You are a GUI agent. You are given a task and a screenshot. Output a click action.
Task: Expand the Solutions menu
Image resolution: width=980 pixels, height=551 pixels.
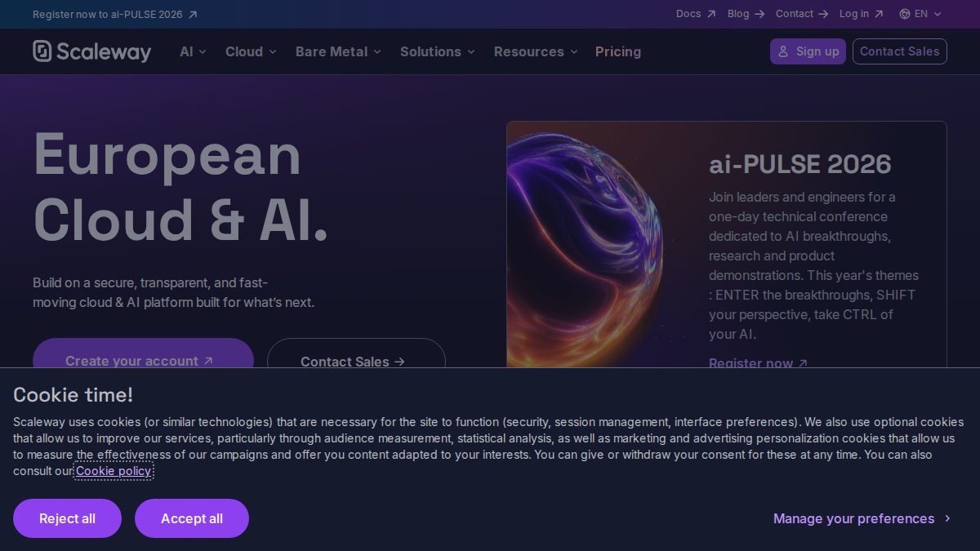[437, 51]
